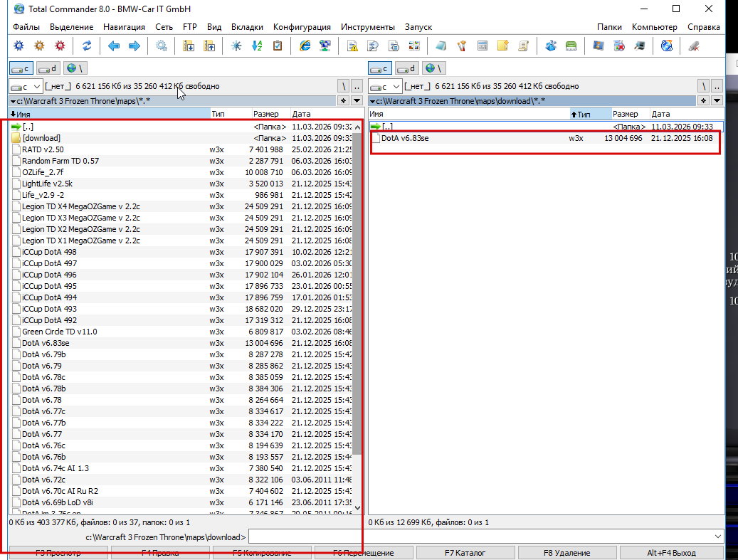Go to root in left panel

(x=344, y=86)
